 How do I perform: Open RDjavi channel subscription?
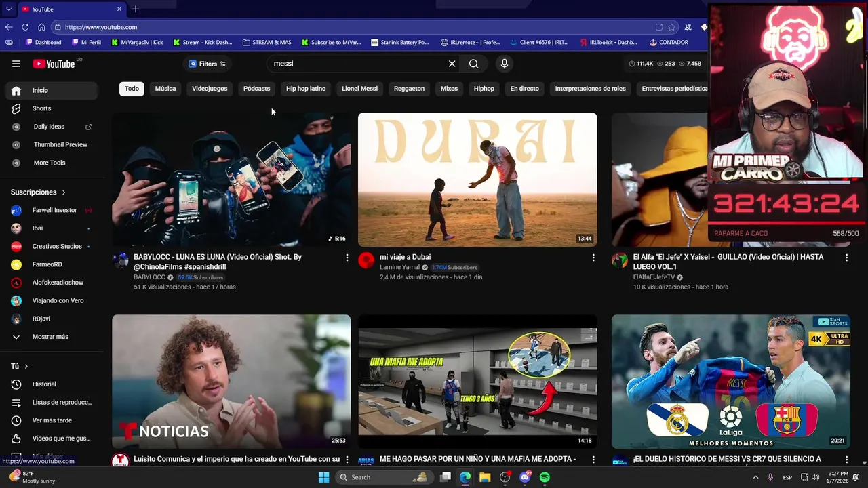pyautogui.click(x=52, y=319)
